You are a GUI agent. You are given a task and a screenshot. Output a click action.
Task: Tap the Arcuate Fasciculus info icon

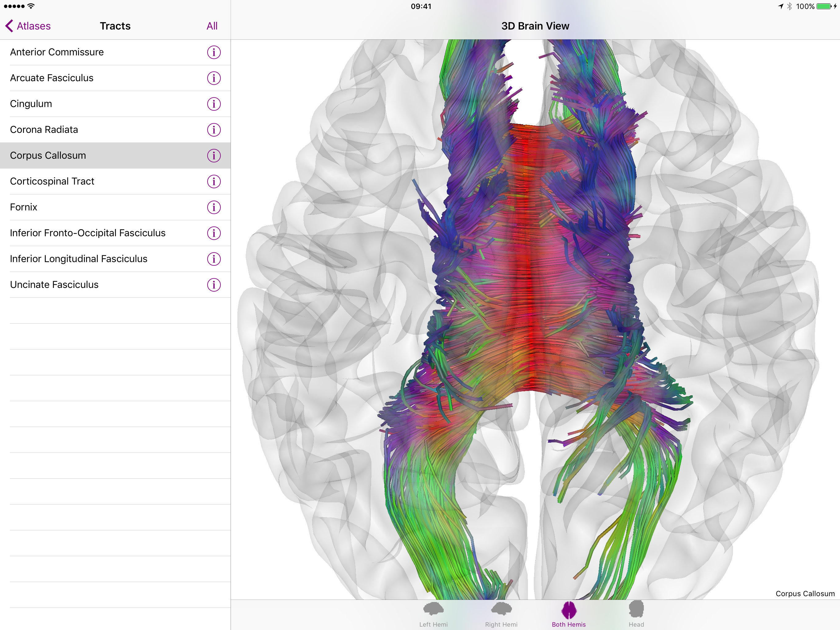[x=214, y=78]
